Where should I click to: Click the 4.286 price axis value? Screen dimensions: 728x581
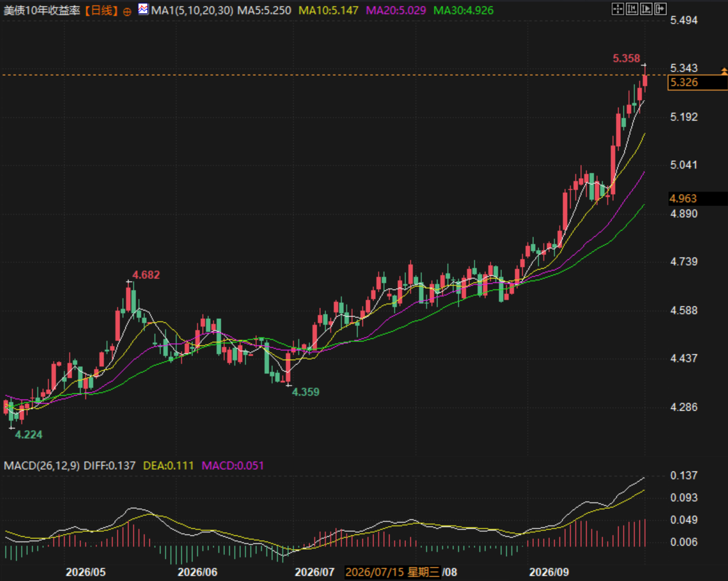pyautogui.click(x=684, y=407)
